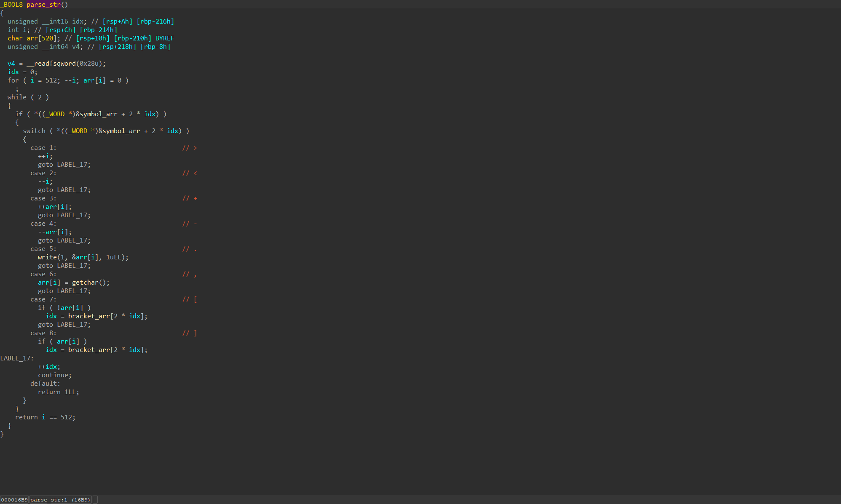Select the 'continue;' statement

coord(55,375)
